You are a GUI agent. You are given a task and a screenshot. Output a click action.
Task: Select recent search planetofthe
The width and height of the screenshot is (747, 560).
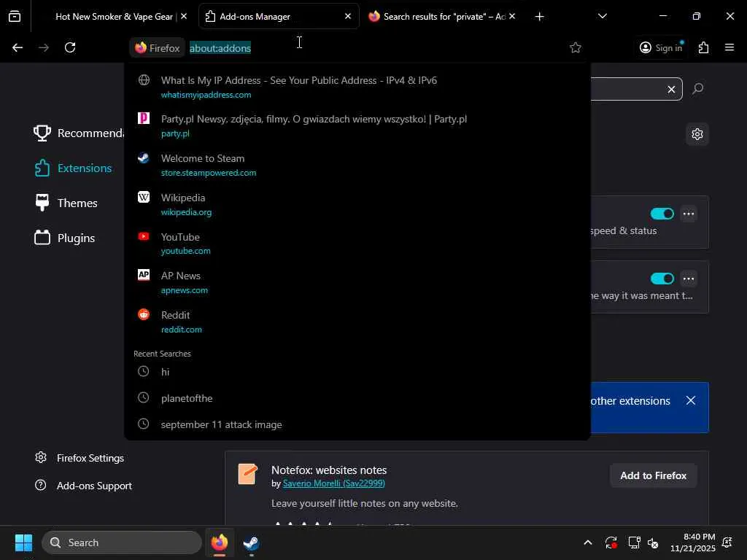pos(357,398)
